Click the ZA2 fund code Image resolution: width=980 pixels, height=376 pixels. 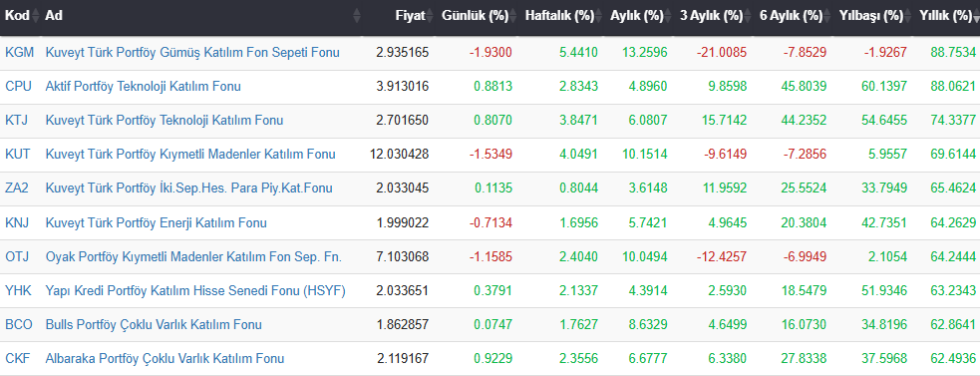(16, 188)
